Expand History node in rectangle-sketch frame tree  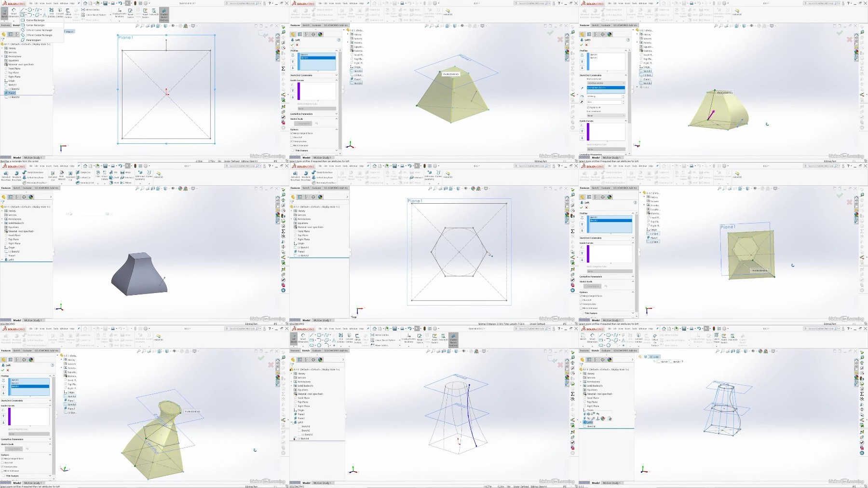2,48
